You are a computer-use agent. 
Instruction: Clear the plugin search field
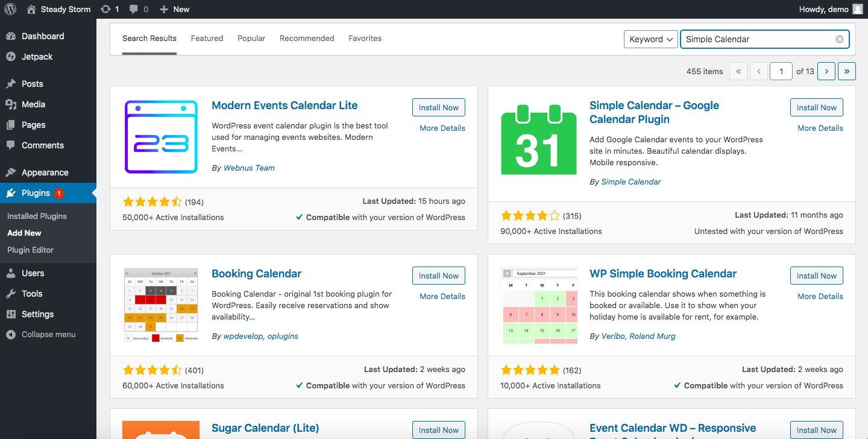pos(840,39)
